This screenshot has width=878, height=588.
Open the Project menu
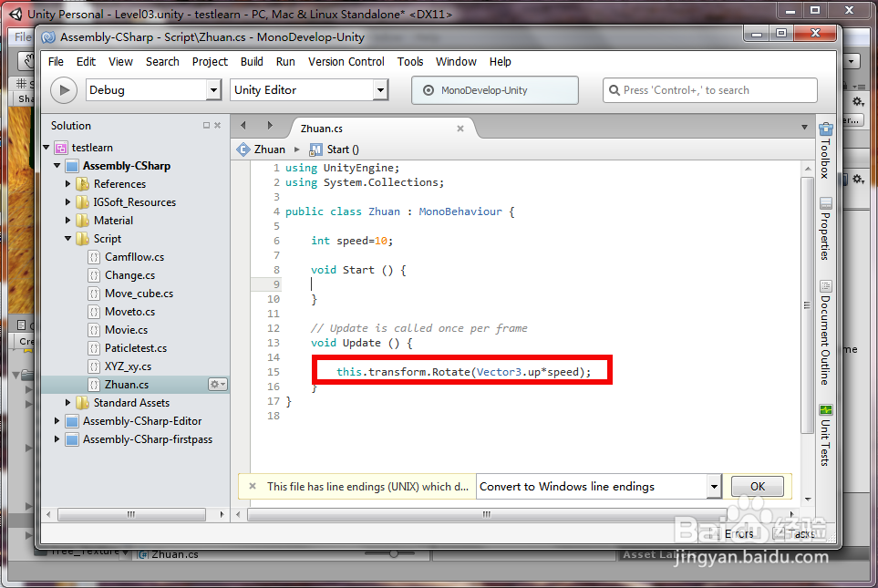point(210,62)
